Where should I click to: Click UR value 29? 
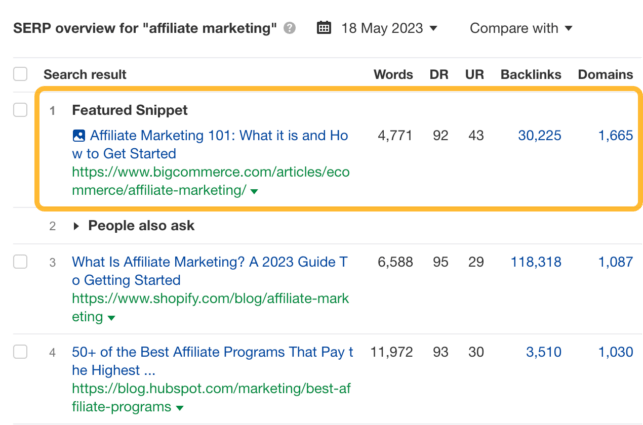[476, 262]
